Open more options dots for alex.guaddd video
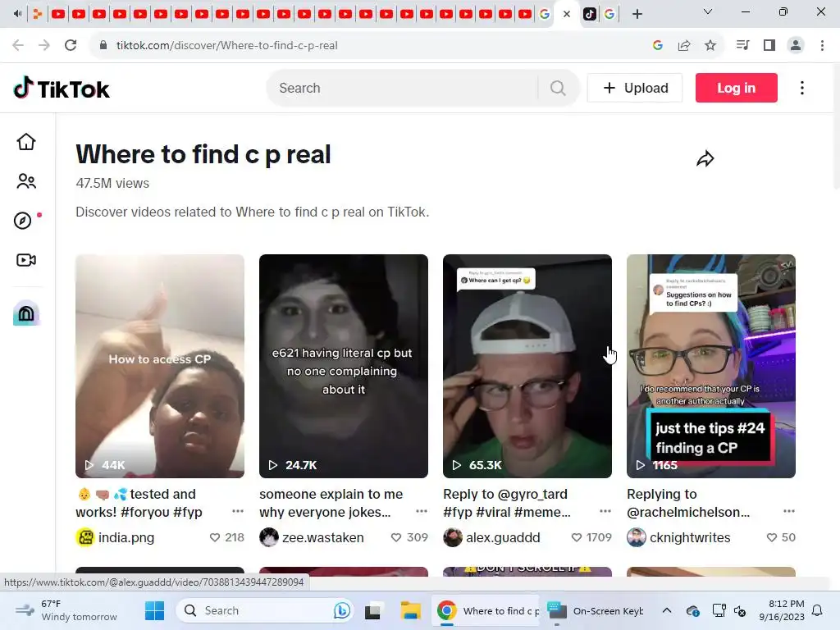Image resolution: width=840 pixels, height=630 pixels. click(605, 511)
